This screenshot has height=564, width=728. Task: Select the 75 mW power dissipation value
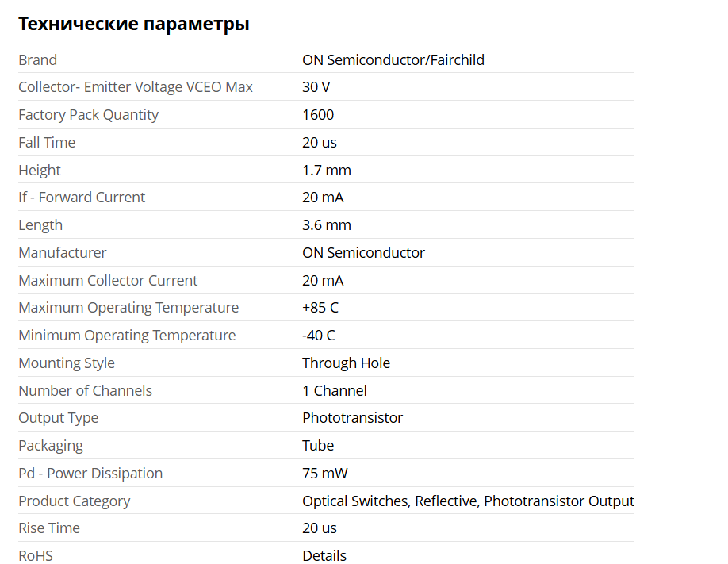click(324, 474)
